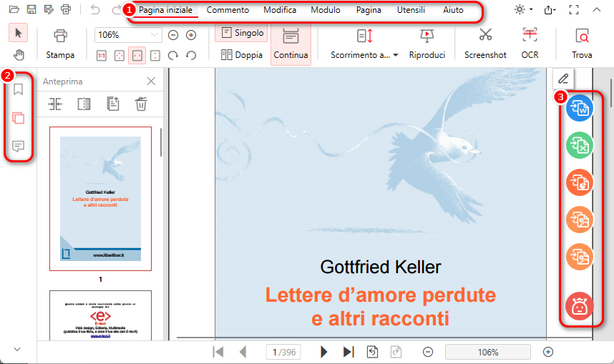
Task: Expand the theme brightness dropdown
Action: (524, 10)
